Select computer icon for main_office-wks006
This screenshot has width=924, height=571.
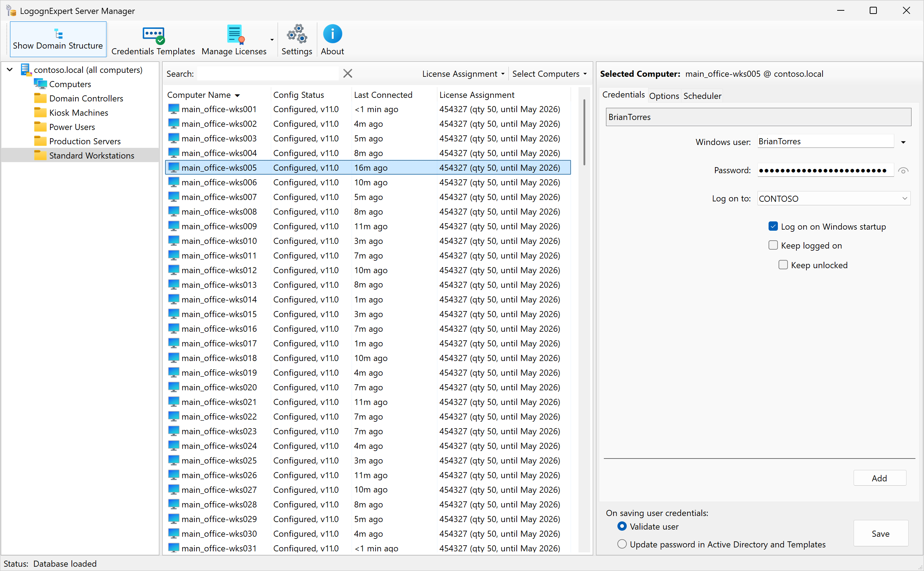tap(174, 182)
